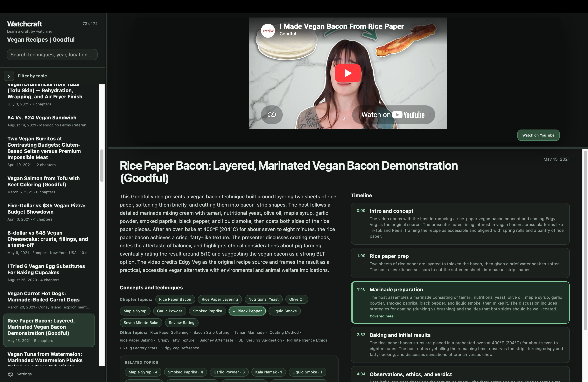Open Two Vegan Burritos at Contrasting Budgets
The image size is (588, 382).
[x=49, y=151]
